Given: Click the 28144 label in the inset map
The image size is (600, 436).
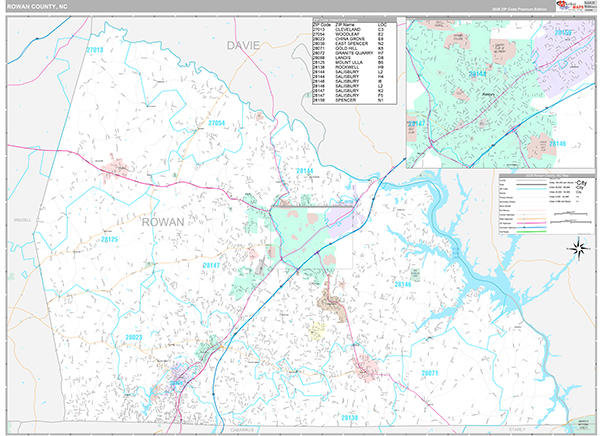Looking at the screenshot, I should click(x=478, y=74).
